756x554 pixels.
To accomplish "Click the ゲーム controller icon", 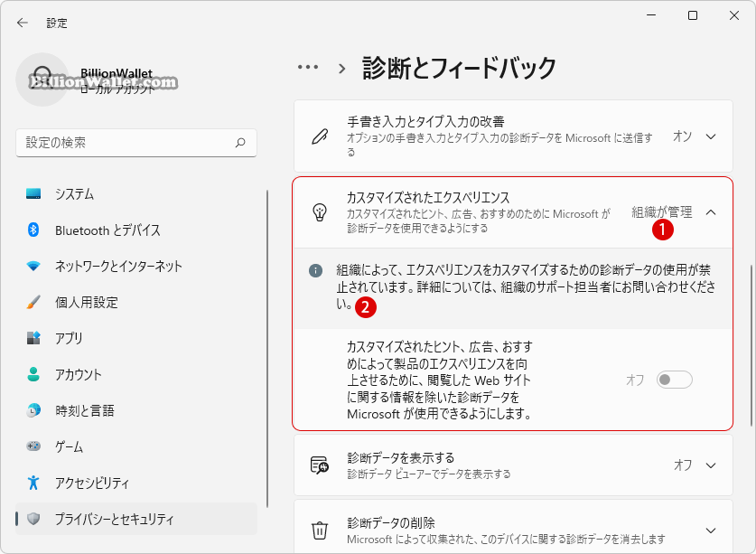I will [33, 446].
